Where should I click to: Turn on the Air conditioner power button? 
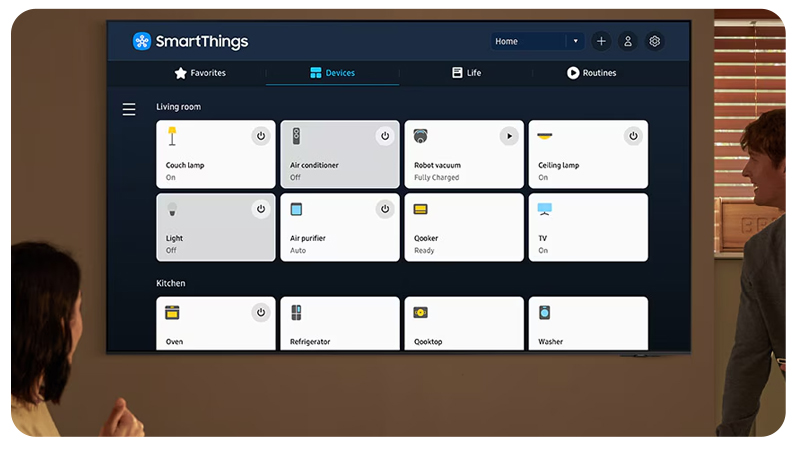pos(385,136)
